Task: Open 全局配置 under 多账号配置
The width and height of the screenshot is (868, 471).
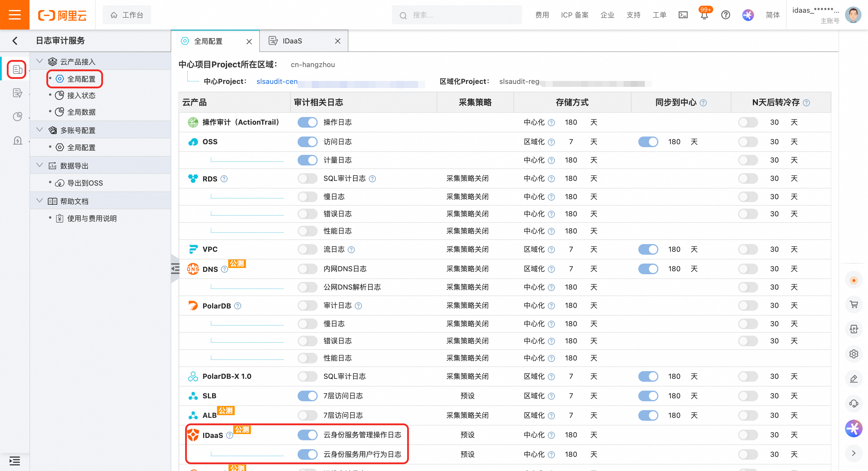Action: [x=81, y=148]
